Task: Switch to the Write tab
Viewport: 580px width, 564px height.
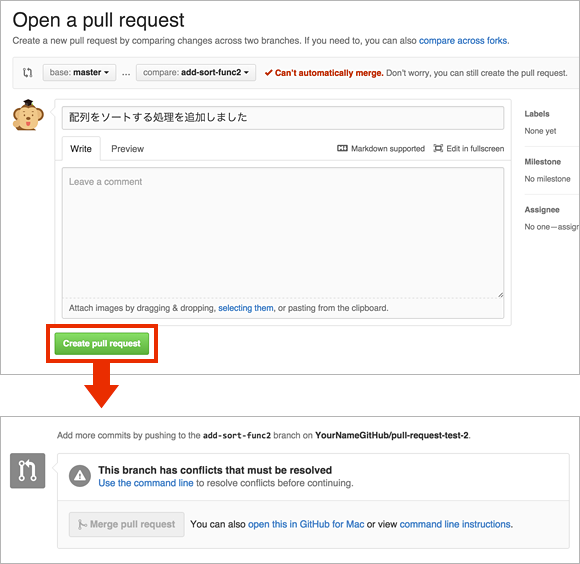Action: coord(81,149)
